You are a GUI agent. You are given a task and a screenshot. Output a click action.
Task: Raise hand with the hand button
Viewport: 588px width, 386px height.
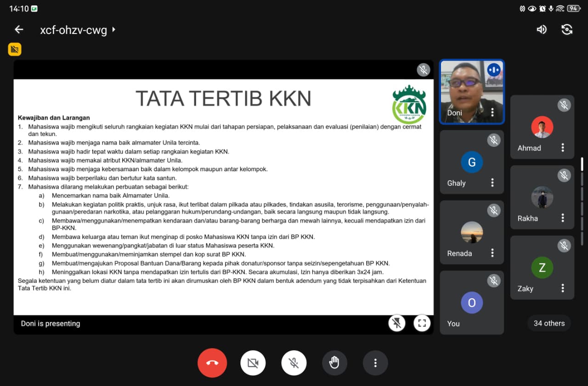pos(334,363)
